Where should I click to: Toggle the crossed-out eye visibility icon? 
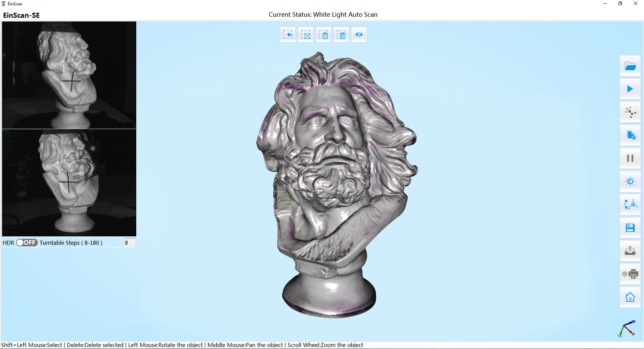pos(359,35)
